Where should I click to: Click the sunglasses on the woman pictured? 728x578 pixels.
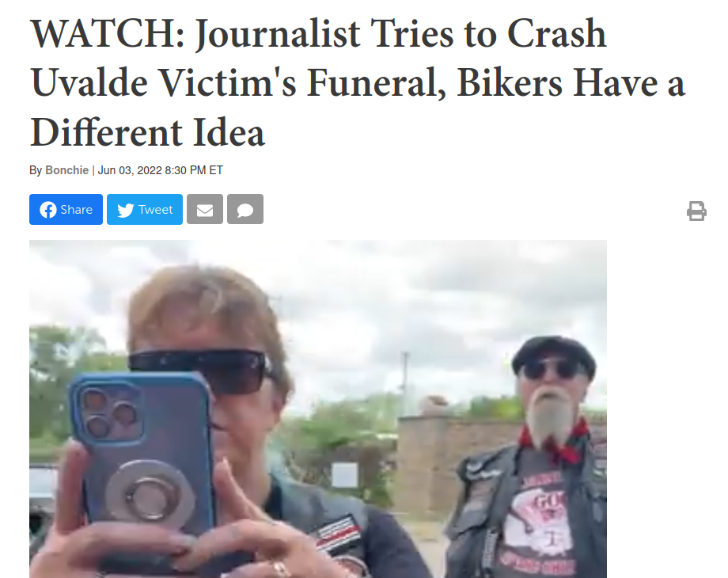coord(199,371)
